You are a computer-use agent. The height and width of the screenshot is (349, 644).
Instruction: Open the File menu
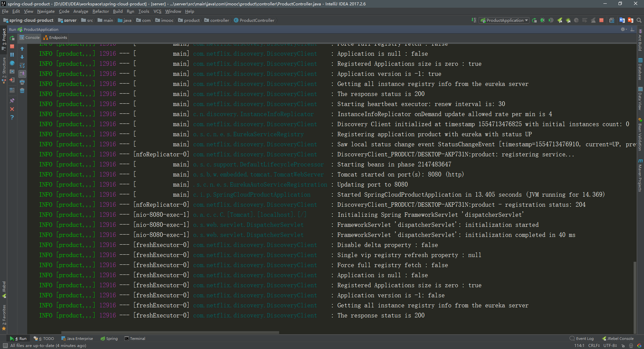coord(5,11)
